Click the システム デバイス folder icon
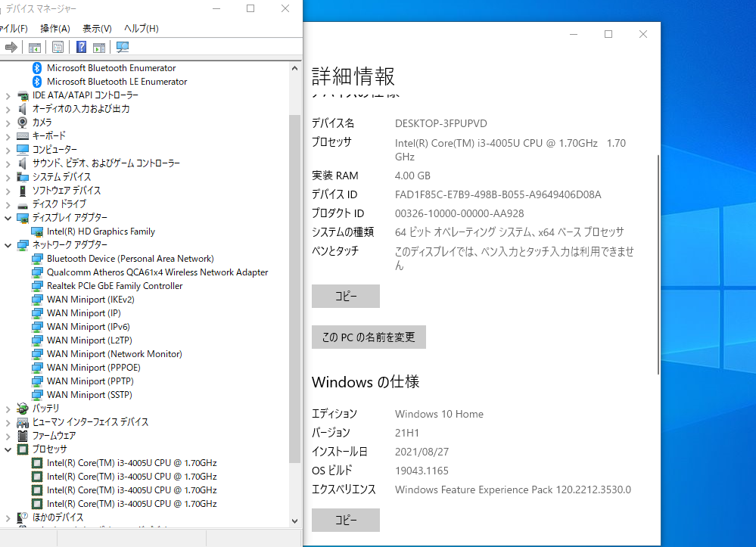Viewport: 756px width, 547px height. pyautogui.click(x=23, y=177)
